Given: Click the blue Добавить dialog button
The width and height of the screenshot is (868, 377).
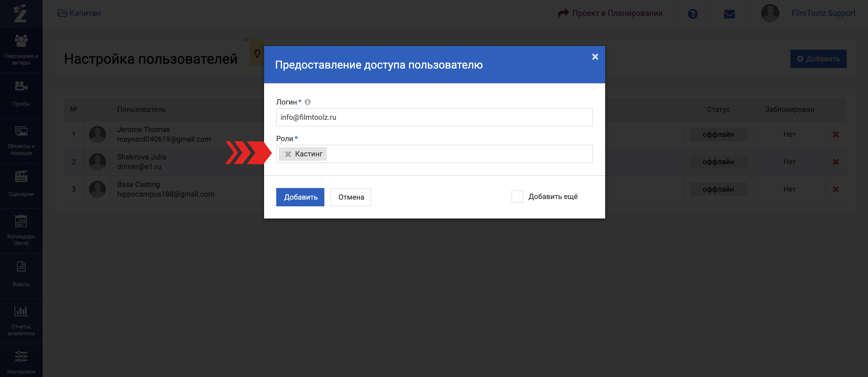Looking at the screenshot, I should coord(300,197).
